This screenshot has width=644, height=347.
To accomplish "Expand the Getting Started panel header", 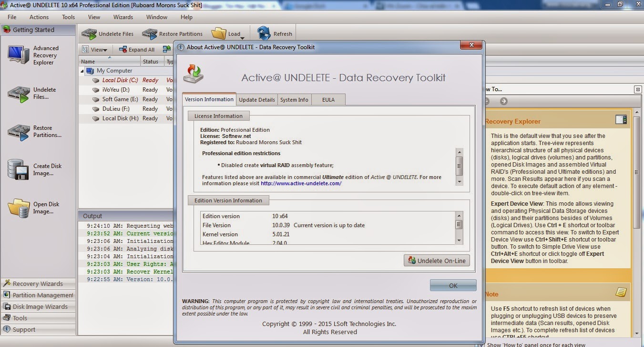I will click(x=38, y=30).
